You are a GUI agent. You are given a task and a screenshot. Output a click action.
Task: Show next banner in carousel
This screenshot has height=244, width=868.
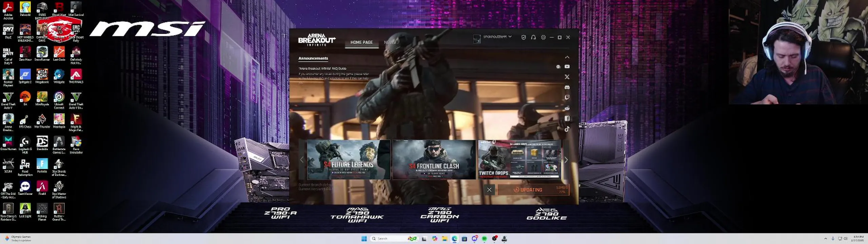point(566,160)
